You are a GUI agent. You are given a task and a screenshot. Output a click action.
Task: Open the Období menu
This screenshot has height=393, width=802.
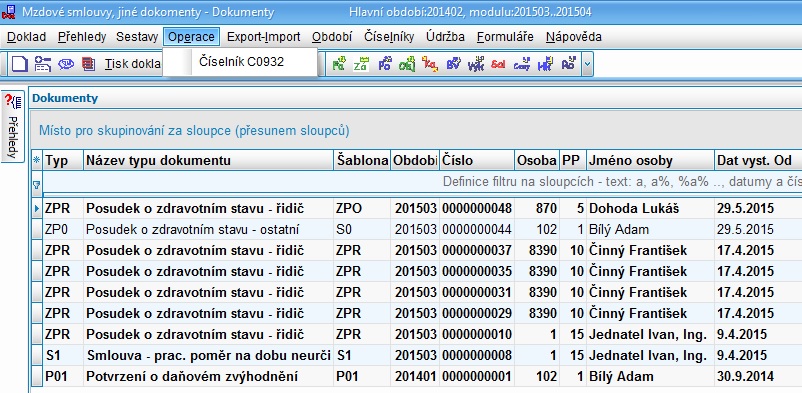click(x=332, y=37)
